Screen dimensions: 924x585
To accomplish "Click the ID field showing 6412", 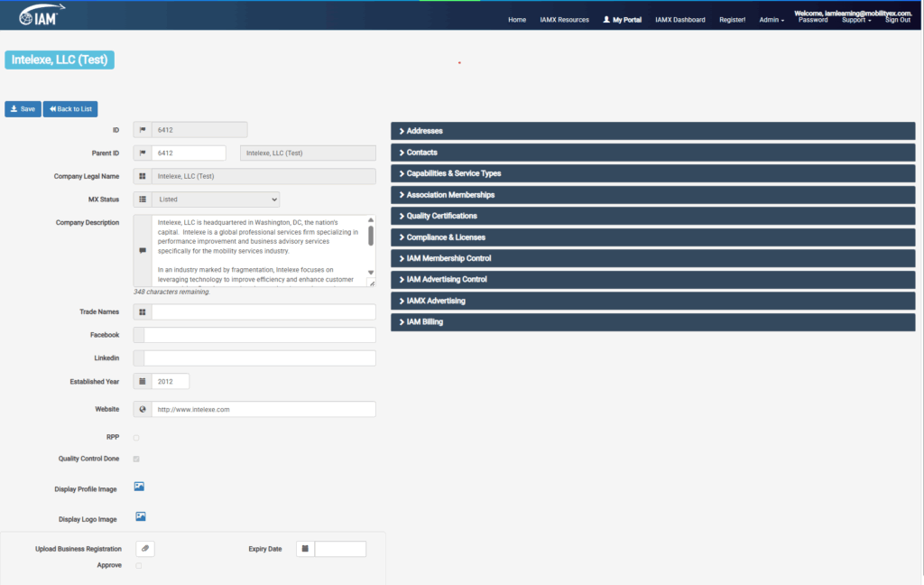I will [199, 130].
